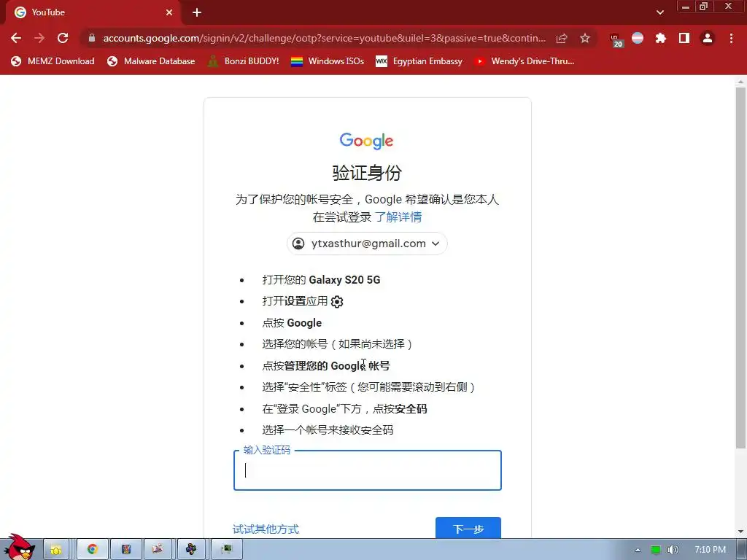Open the tab search chevron
The width and height of the screenshot is (747, 560).
click(x=659, y=12)
